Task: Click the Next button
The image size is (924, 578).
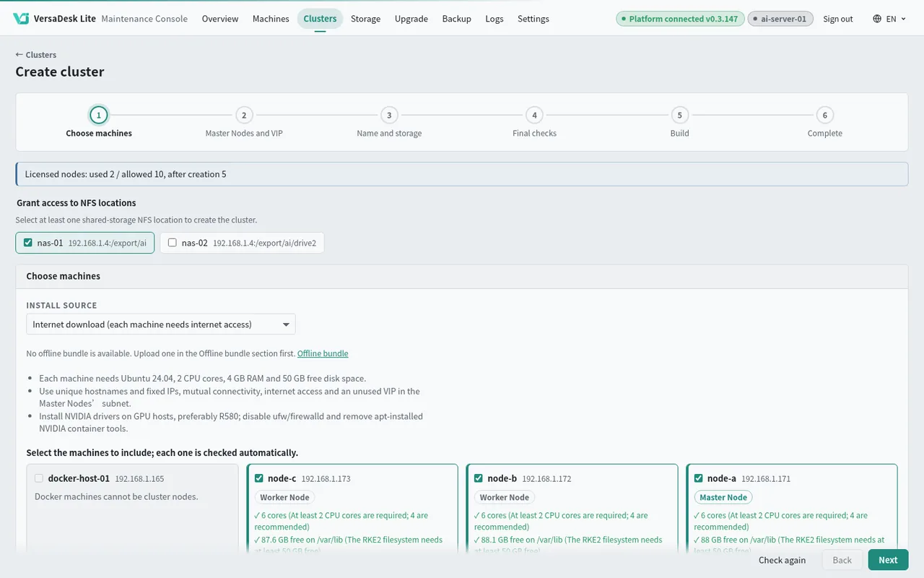Action: click(x=888, y=560)
